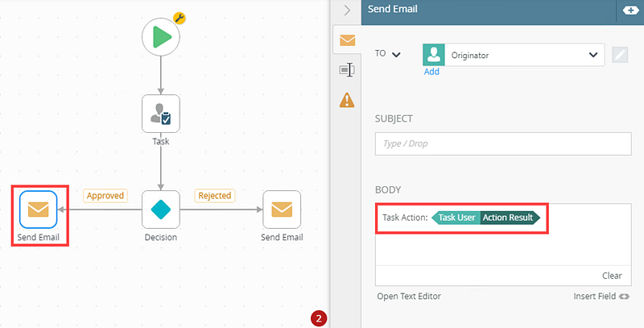
Task: Click Insert Field button
Action: (601, 297)
